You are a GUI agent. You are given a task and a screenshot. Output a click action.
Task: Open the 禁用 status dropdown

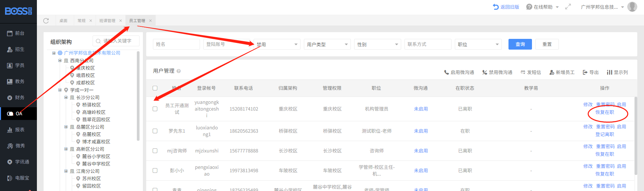tap(277, 44)
